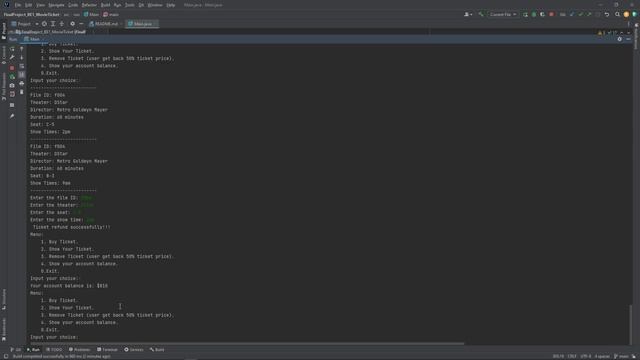The width and height of the screenshot is (640, 360).
Task: Click the Git Commit checkmark icon
Action: (x=580, y=14)
